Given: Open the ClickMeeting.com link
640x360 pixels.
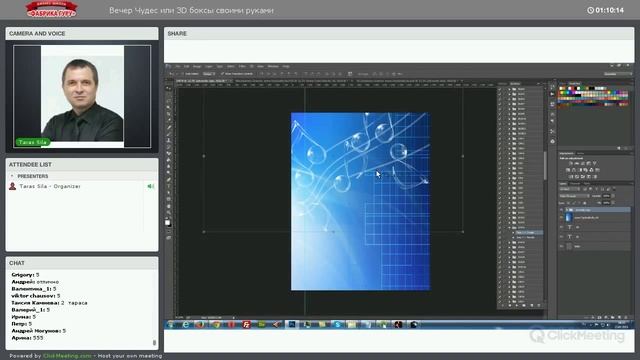Looking at the screenshot, I should click(67, 356).
